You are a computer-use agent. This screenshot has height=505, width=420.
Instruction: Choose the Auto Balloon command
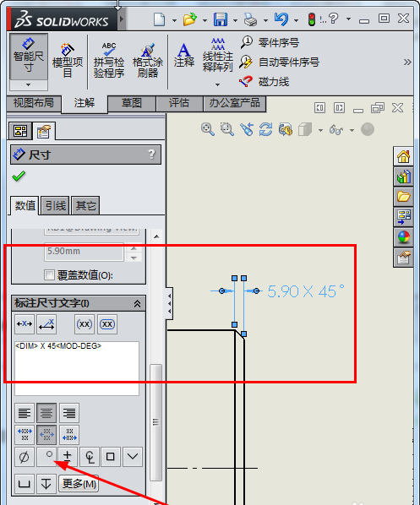pyautogui.click(x=280, y=62)
